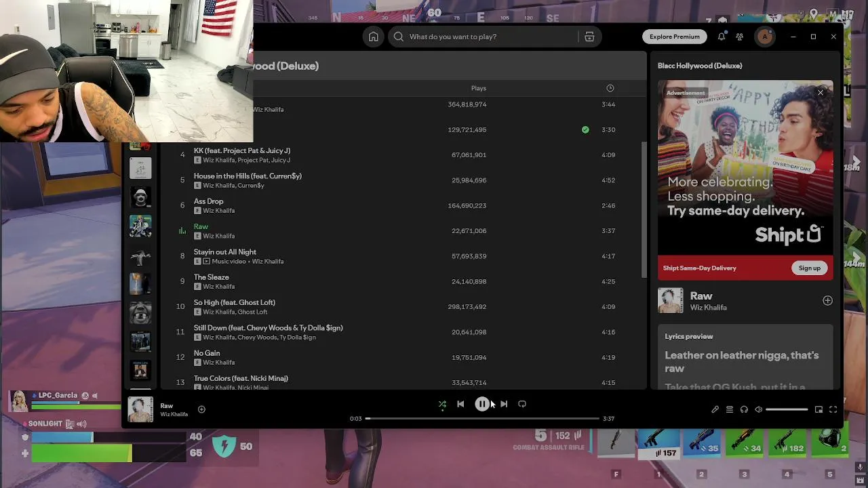Seek on the song progress bar
This screenshot has width=868, height=488.
click(x=483, y=419)
